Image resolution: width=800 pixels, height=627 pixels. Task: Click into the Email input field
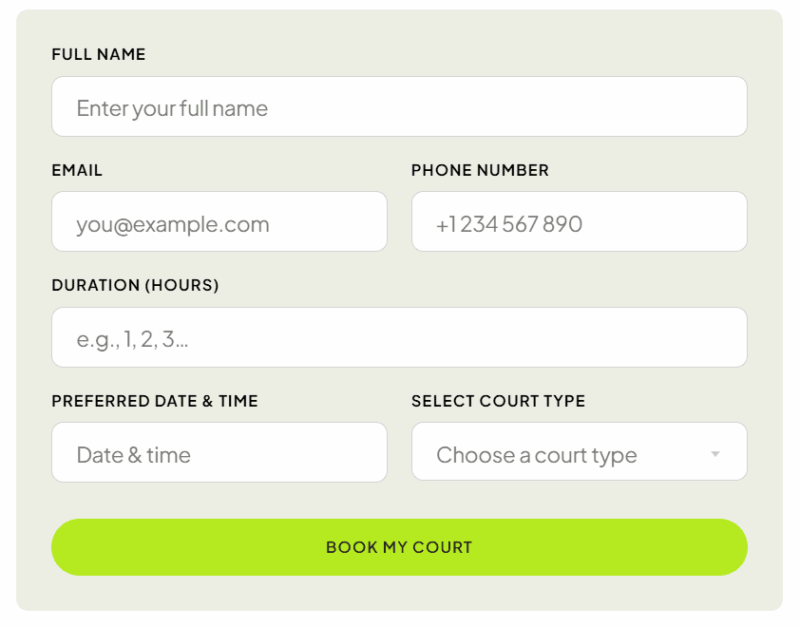pyautogui.click(x=219, y=222)
